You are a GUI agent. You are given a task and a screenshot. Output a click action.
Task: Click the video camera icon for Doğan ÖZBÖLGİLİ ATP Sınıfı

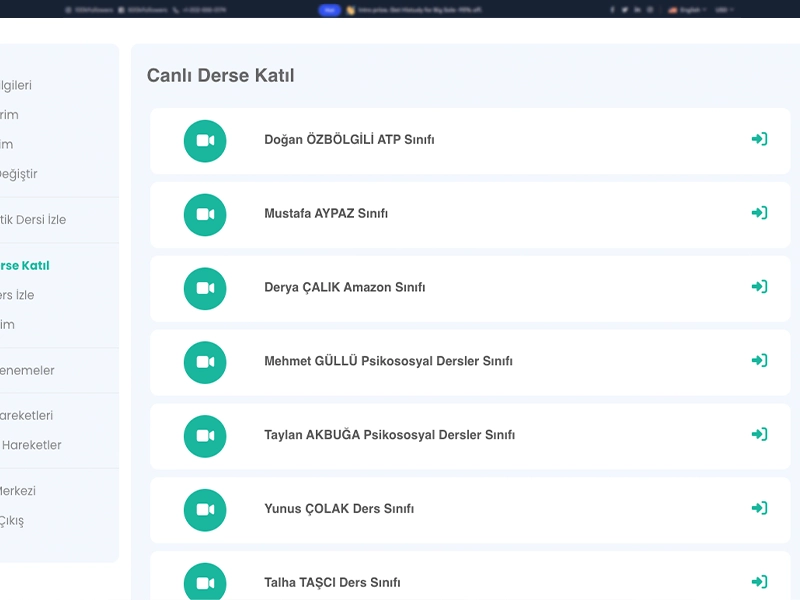tap(205, 141)
